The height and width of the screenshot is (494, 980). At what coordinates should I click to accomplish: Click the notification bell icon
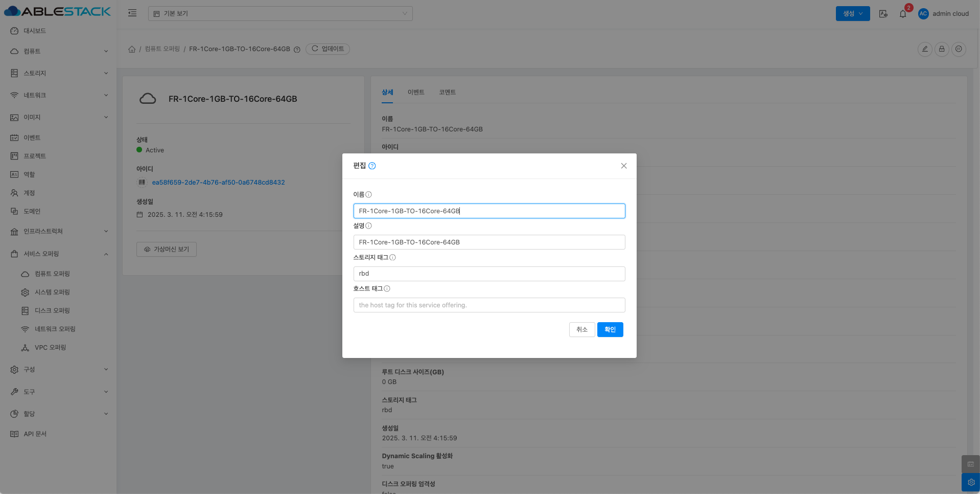(x=903, y=14)
